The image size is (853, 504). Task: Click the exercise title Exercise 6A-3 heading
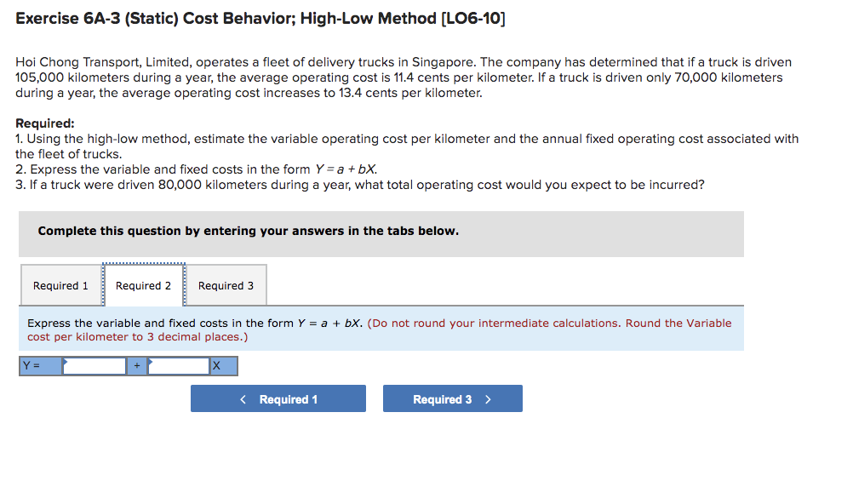[x=260, y=19]
